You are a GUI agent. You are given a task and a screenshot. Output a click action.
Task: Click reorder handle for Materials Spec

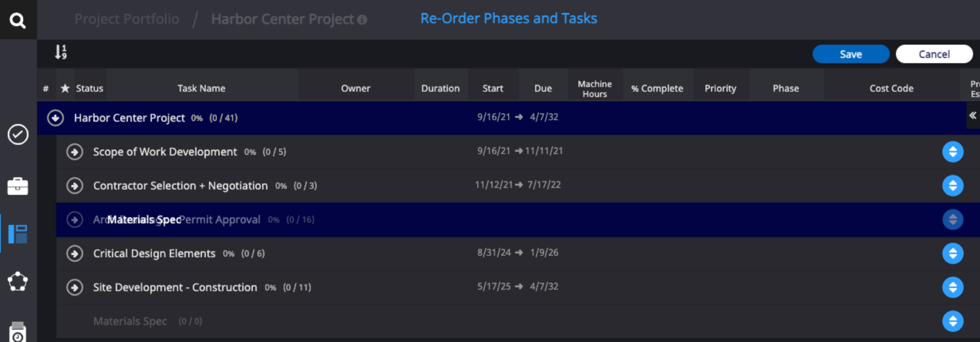(953, 321)
